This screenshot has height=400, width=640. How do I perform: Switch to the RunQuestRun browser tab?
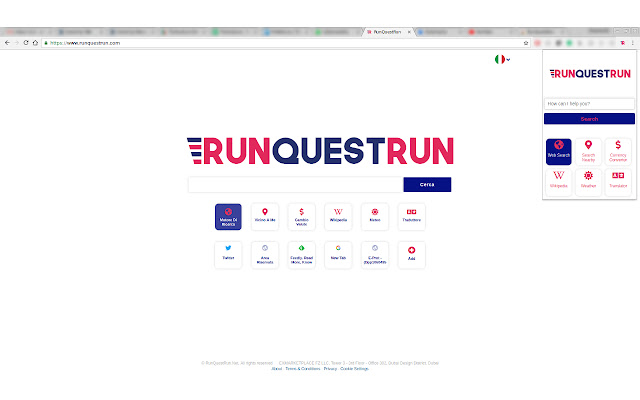pyautogui.click(x=387, y=32)
